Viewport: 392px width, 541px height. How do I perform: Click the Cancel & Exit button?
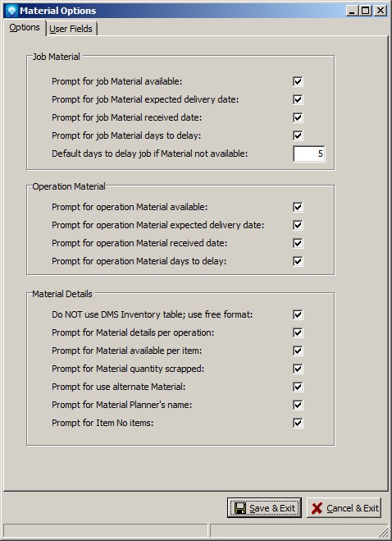tap(344, 508)
